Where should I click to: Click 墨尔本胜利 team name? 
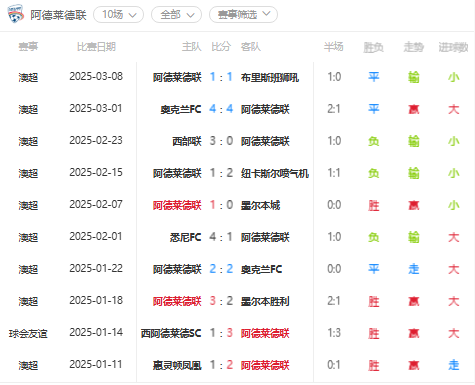point(265,301)
